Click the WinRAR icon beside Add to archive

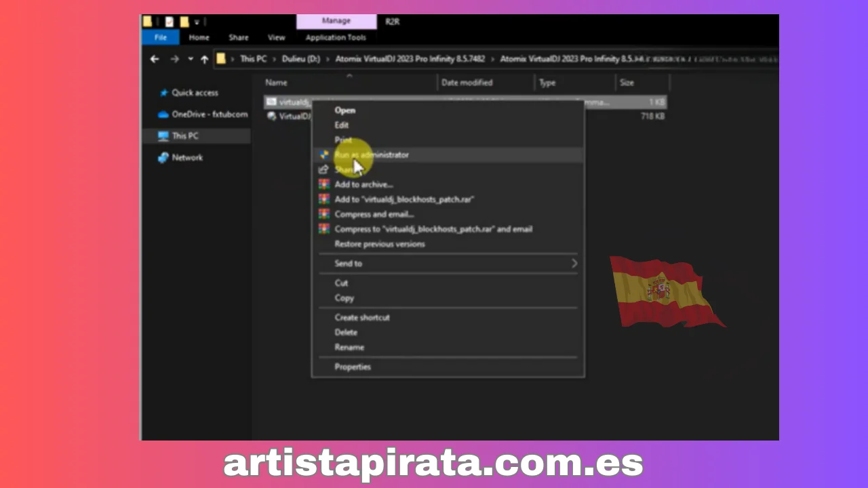pos(323,184)
